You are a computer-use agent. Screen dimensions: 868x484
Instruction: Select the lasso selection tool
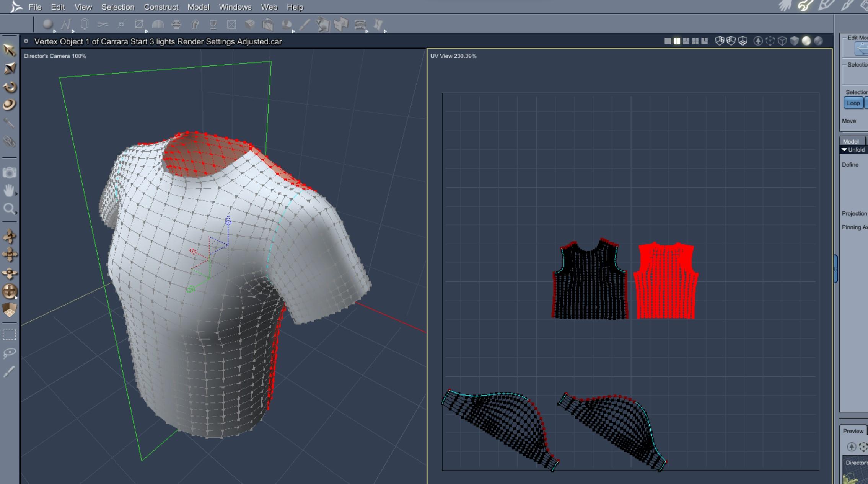pyautogui.click(x=9, y=353)
